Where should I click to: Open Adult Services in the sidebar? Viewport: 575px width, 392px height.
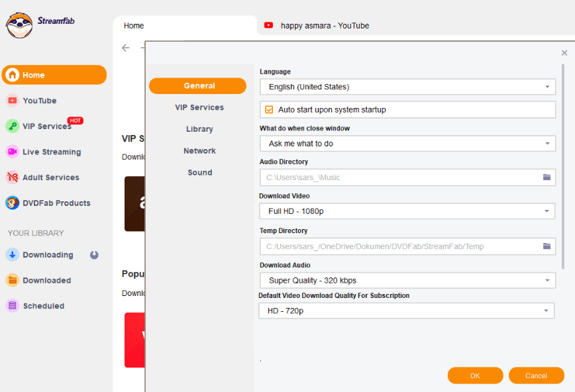[51, 177]
